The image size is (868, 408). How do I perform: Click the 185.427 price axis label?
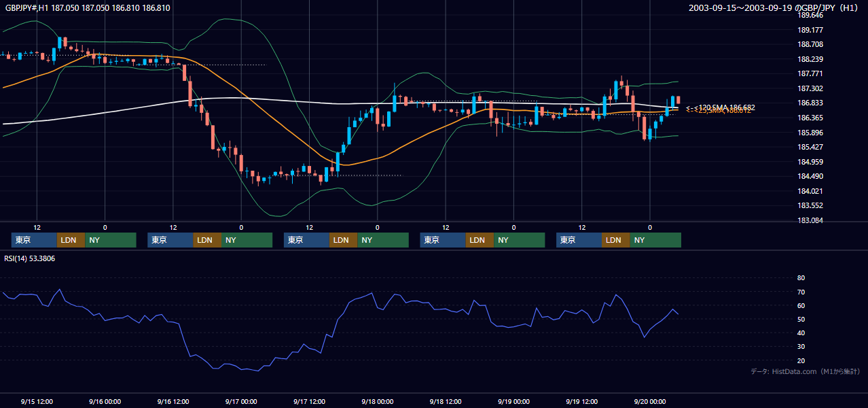point(810,147)
